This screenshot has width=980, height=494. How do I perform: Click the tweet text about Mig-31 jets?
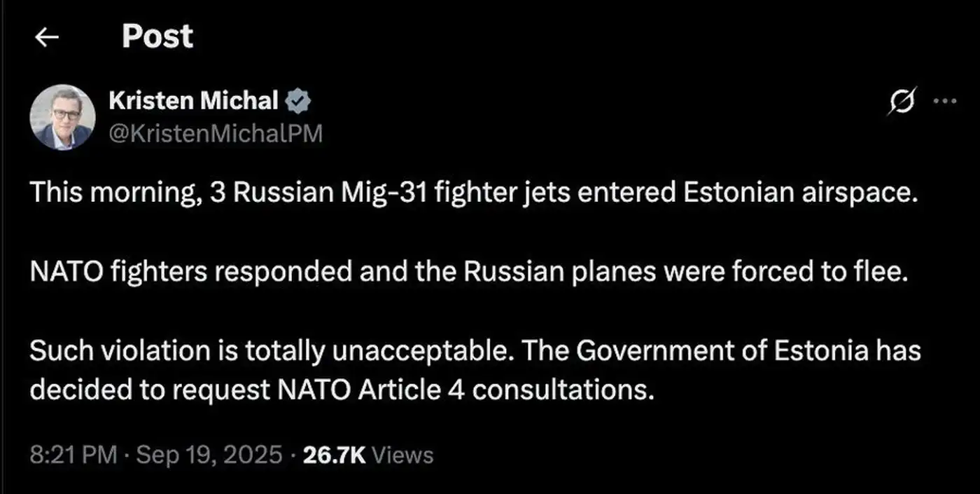472,191
